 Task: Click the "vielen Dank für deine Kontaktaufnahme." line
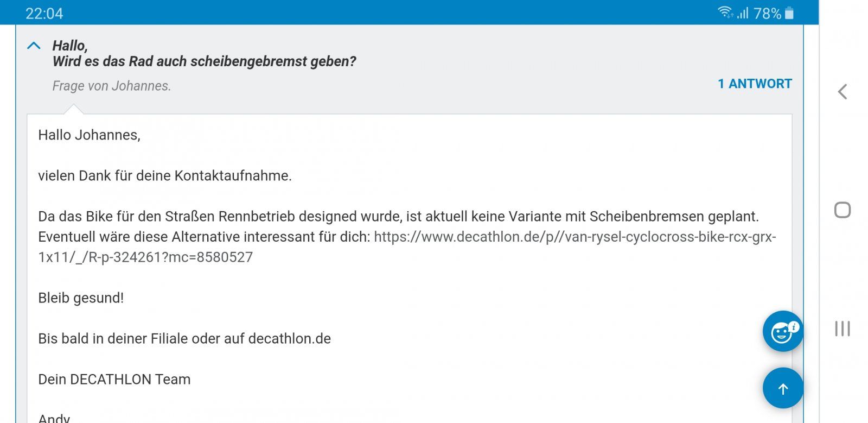(164, 176)
